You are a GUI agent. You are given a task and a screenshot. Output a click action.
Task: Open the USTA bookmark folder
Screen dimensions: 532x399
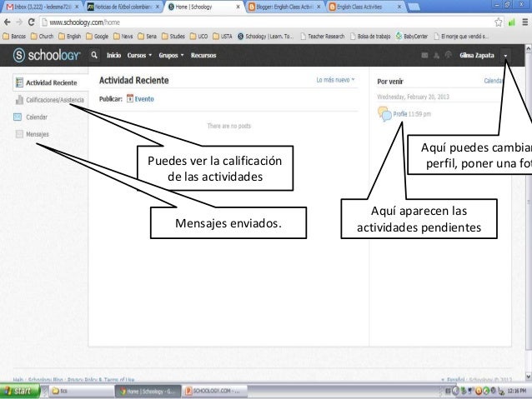[x=223, y=37]
